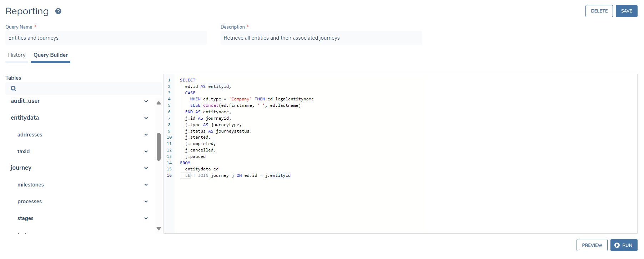This screenshot has height=259, width=644.
Task: Select the processes table name
Action: point(30,201)
